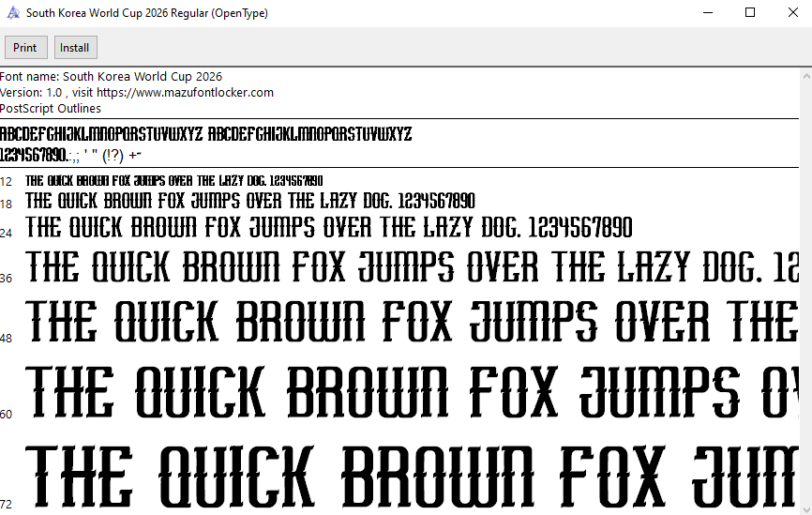Click the Print button
Viewport: 812px width, 515px height.
click(25, 48)
